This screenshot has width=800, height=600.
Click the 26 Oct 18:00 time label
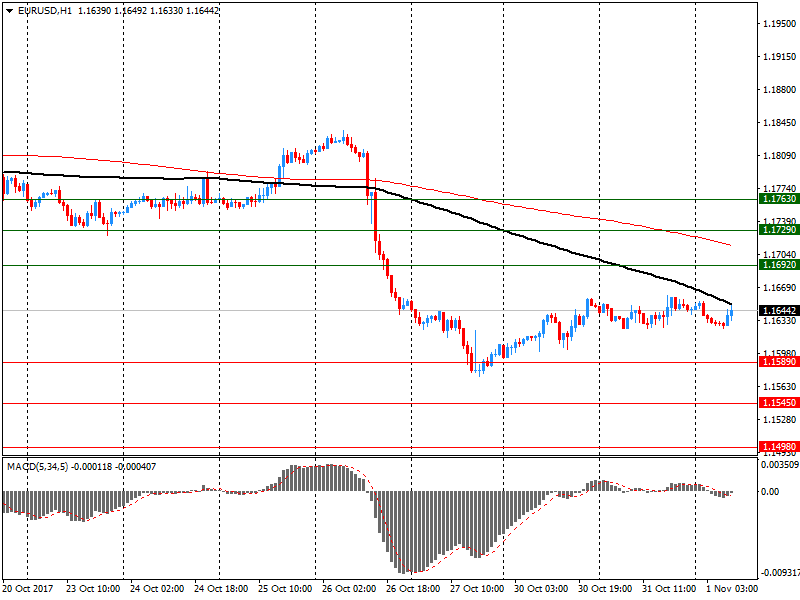point(413,588)
